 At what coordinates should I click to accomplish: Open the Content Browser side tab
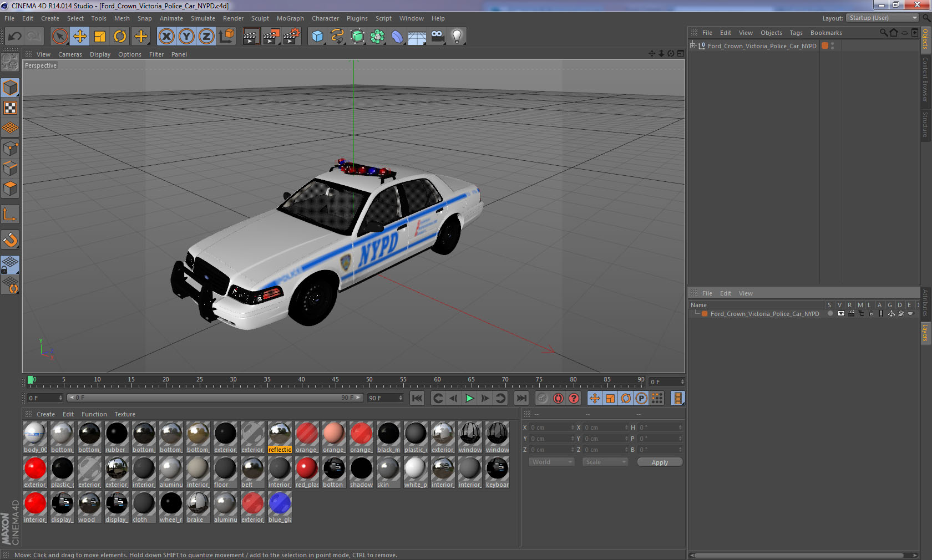(925, 79)
